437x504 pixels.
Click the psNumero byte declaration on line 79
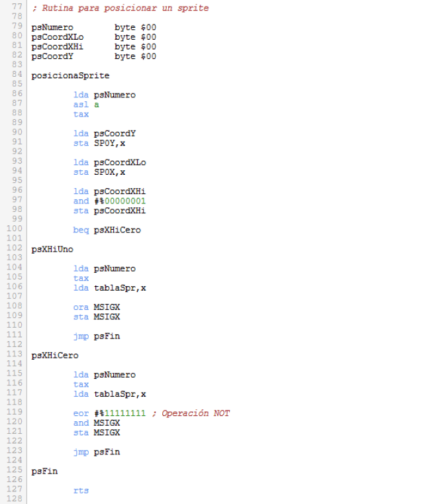tap(93, 27)
